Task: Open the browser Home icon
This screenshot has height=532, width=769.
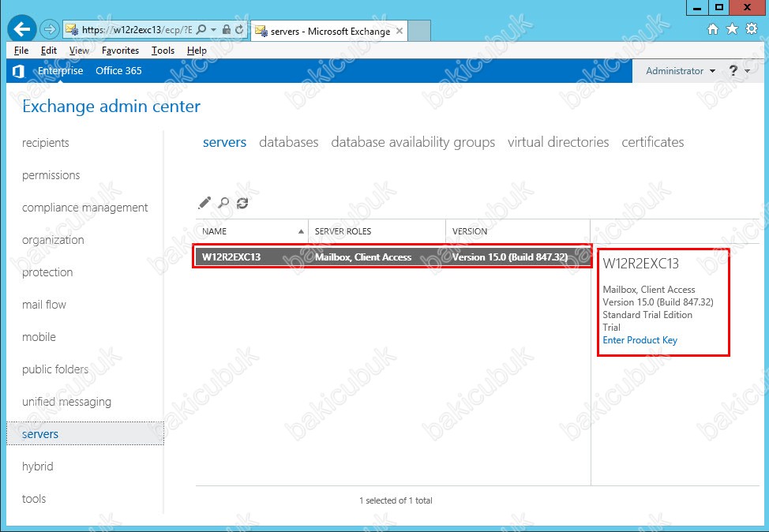Action: point(713,29)
